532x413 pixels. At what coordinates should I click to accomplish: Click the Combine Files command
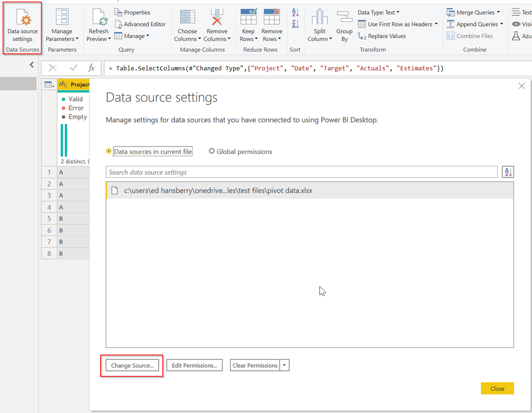(470, 36)
